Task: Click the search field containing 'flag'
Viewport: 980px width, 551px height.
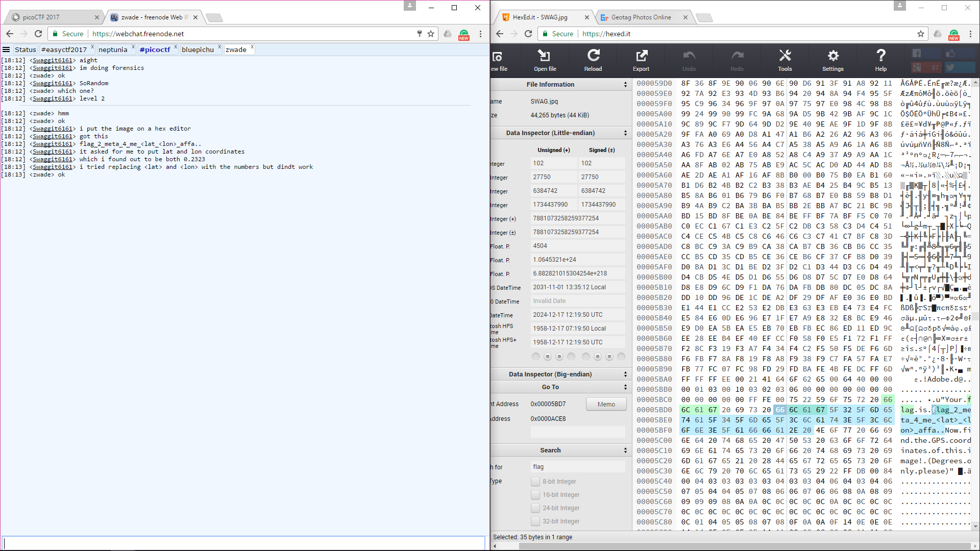Action: 578,467
